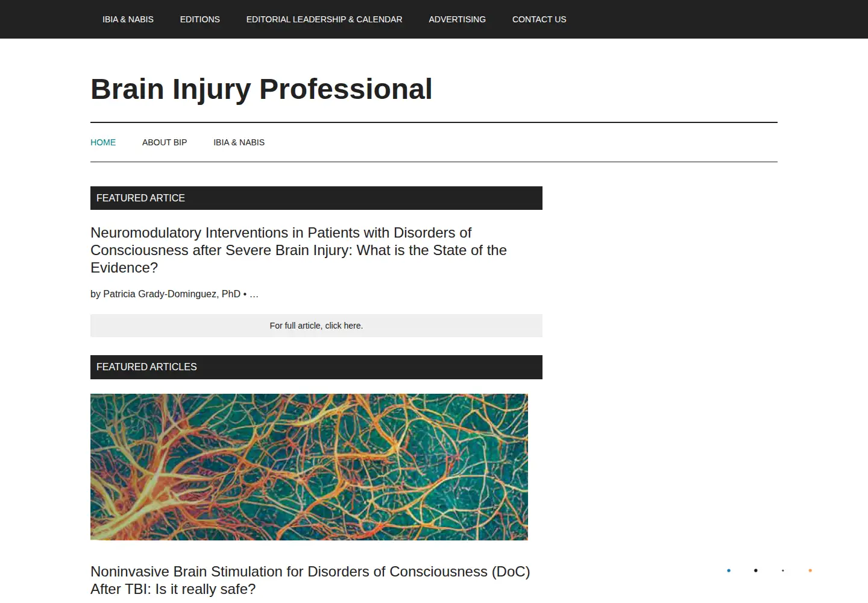Open Editorial Leadership & Calendar page
This screenshot has height=603, width=868.
[324, 19]
